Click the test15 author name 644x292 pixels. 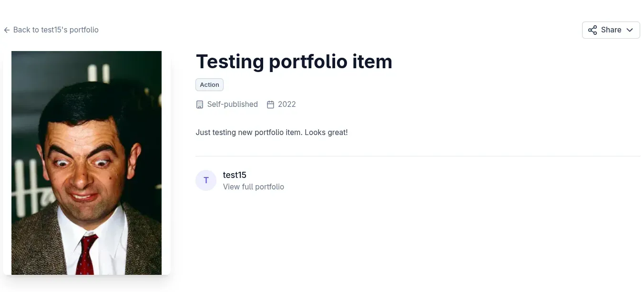[x=235, y=175]
